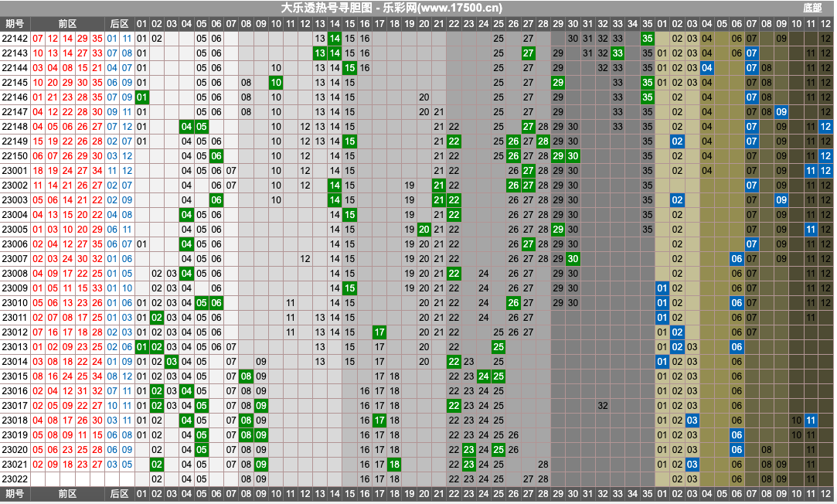Screen dimensions: 837x504
Task: Click green highlighted 24 in row 23015
Action: point(483,376)
